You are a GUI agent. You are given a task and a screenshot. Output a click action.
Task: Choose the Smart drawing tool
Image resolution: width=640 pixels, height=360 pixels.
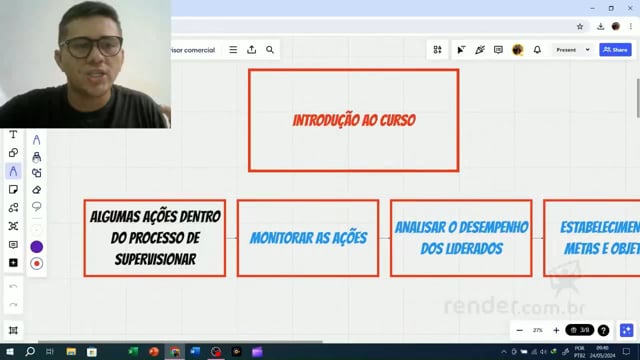36,173
